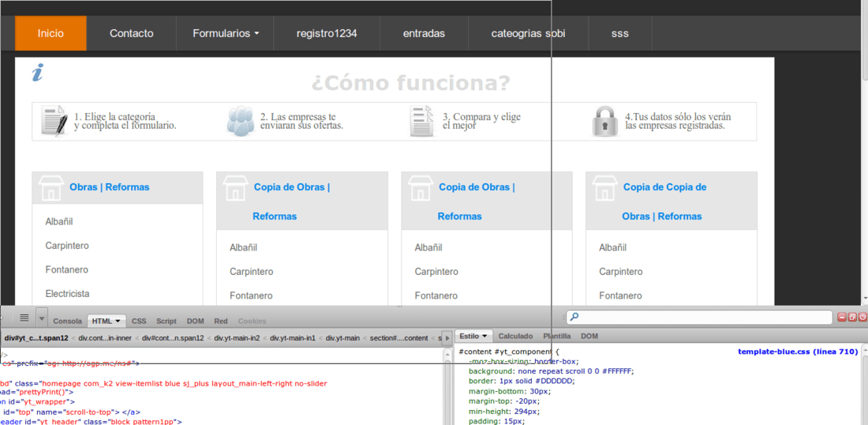
Task: Switch to the side panel DOM tab
Action: pos(589,337)
